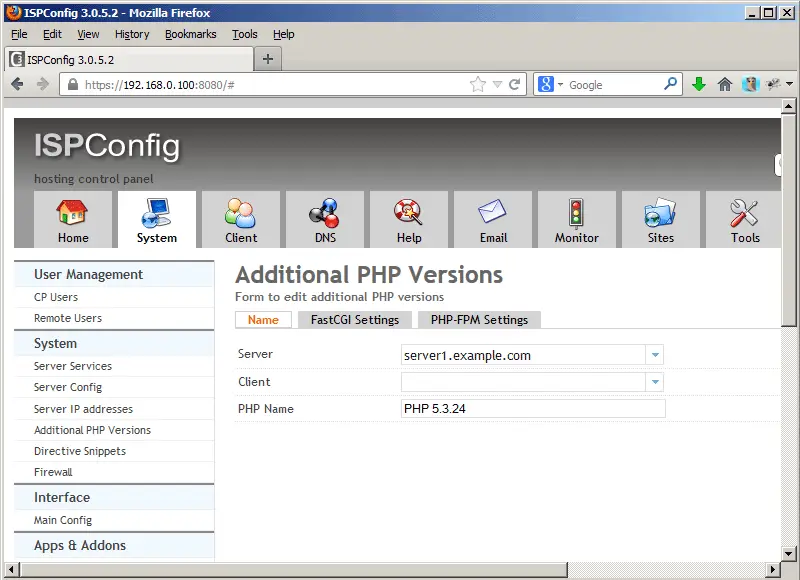Viewport: 800px width, 580px height.
Task: Expand the Client dropdown arrow
Action: coord(655,382)
